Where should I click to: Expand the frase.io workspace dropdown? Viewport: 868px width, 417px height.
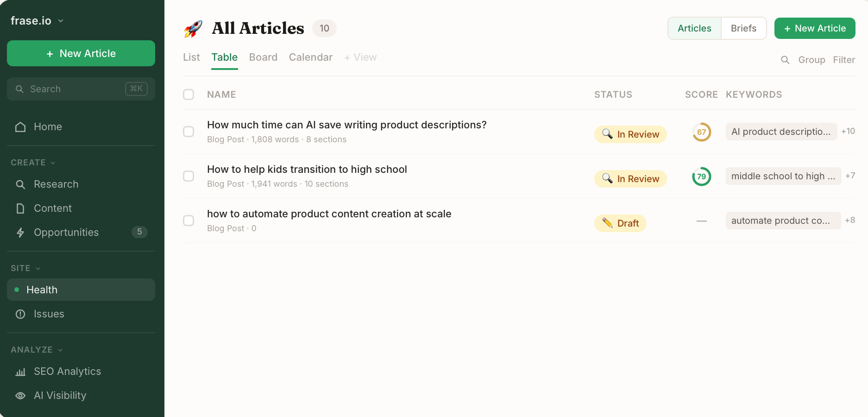click(x=61, y=20)
